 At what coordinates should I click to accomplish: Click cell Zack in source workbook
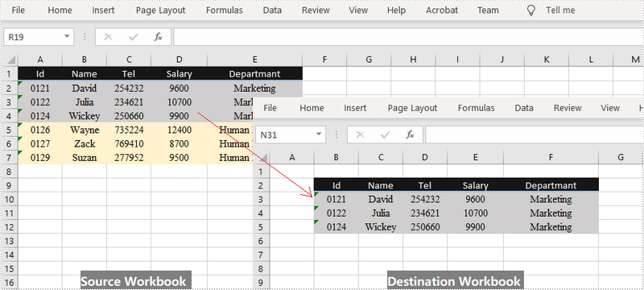(85, 143)
